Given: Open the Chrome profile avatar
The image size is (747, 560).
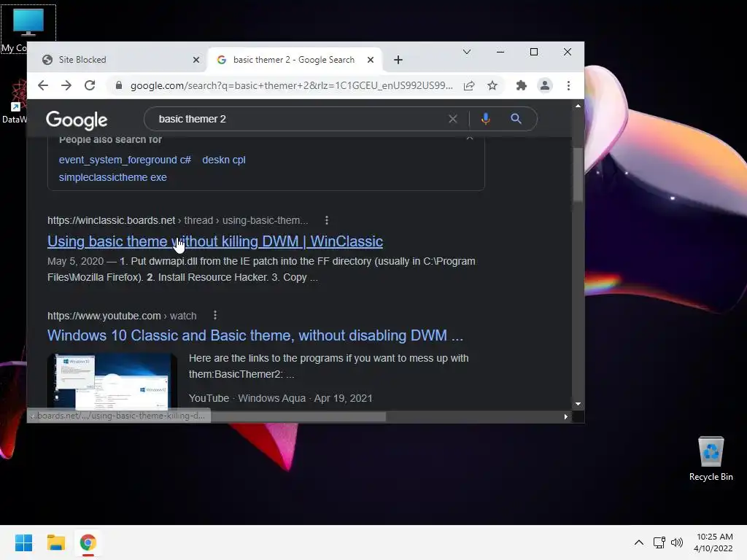Looking at the screenshot, I should (x=544, y=86).
